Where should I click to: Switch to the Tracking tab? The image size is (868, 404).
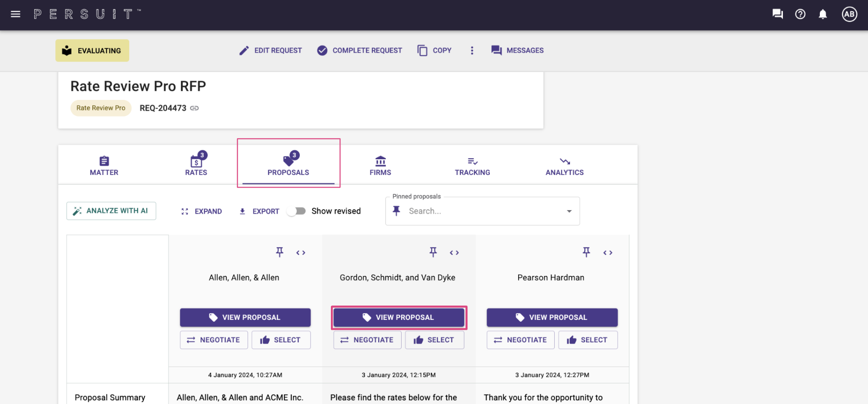[472, 166]
